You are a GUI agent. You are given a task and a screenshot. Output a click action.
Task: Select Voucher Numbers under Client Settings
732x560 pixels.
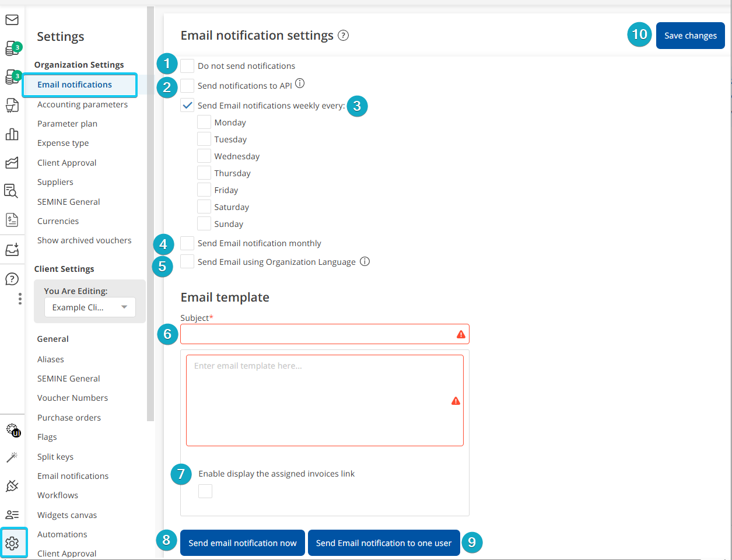[72, 398]
